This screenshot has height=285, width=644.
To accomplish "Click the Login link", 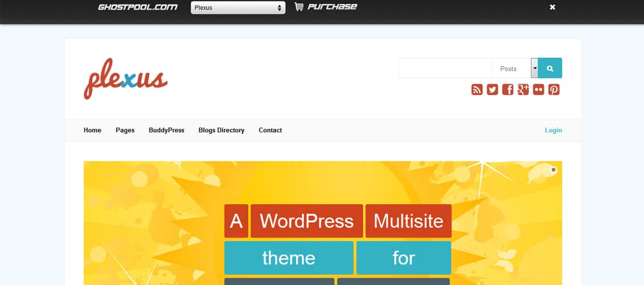I will tap(553, 130).
